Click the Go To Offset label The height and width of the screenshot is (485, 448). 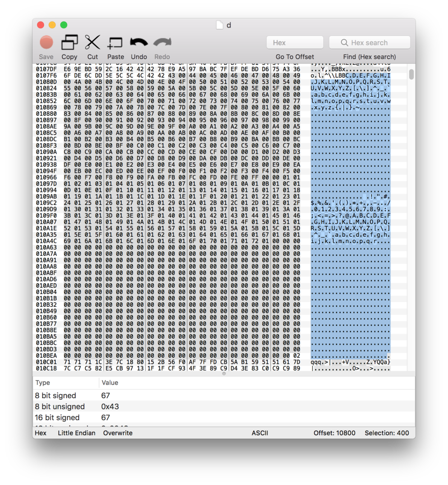pyautogui.click(x=295, y=57)
